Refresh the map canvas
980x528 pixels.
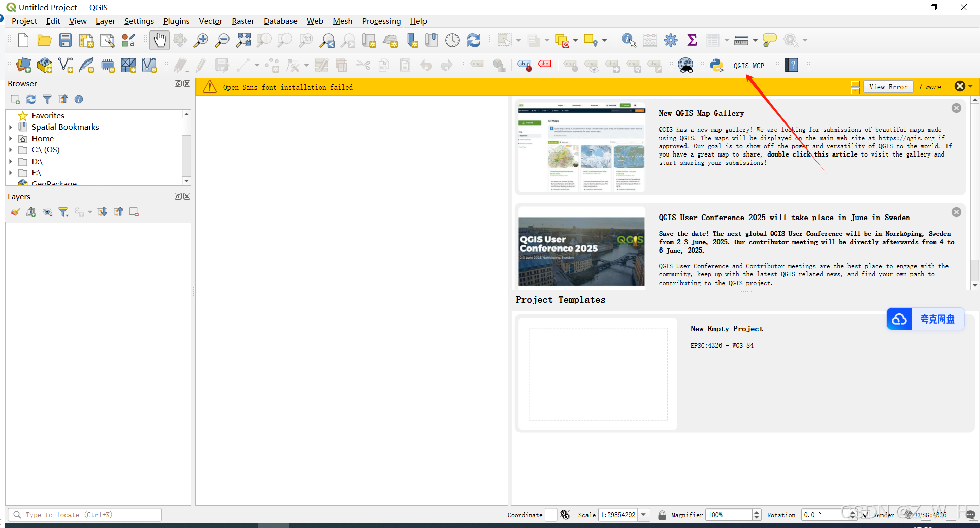tap(474, 40)
